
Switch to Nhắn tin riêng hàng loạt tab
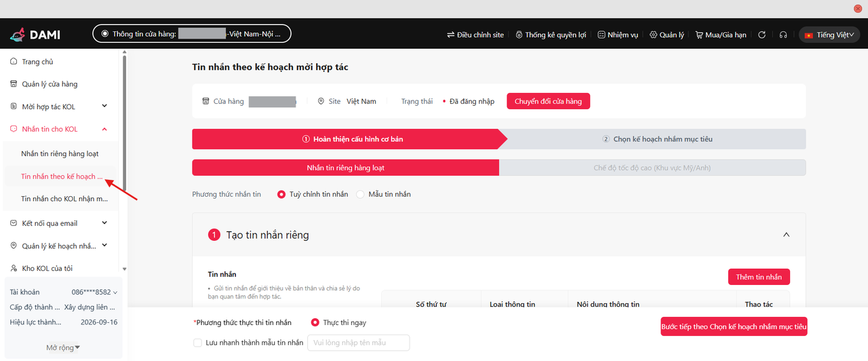(x=345, y=168)
